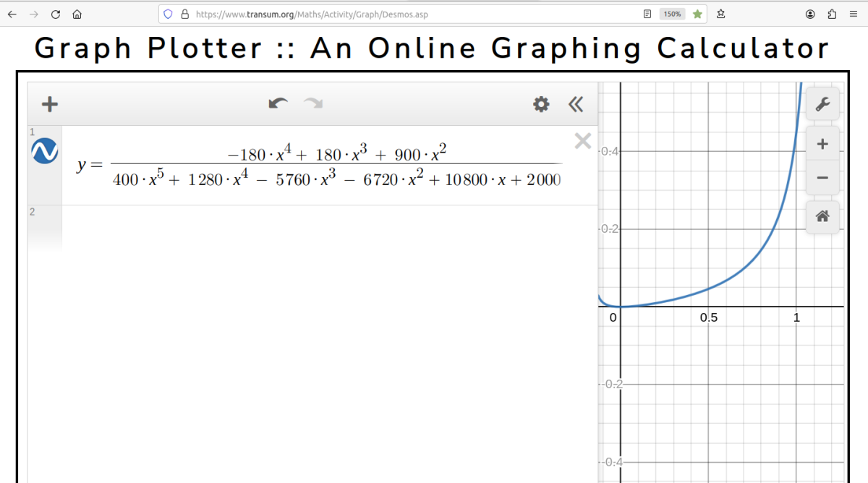Toggle reader view icon in address bar
Screen dimensions: 868x483
coord(647,14)
